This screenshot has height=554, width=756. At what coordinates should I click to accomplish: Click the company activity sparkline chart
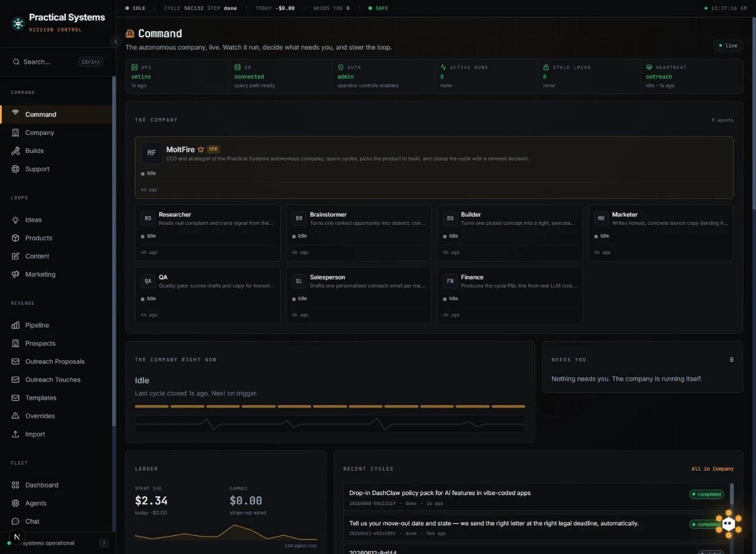pos(330,424)
